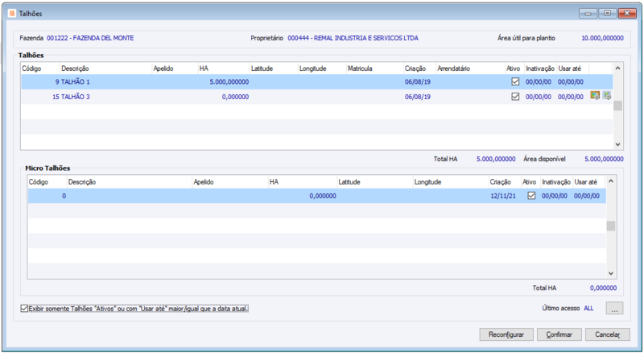
Task: Click the Ativo header in the Talhões table
Action: [514, 69]
